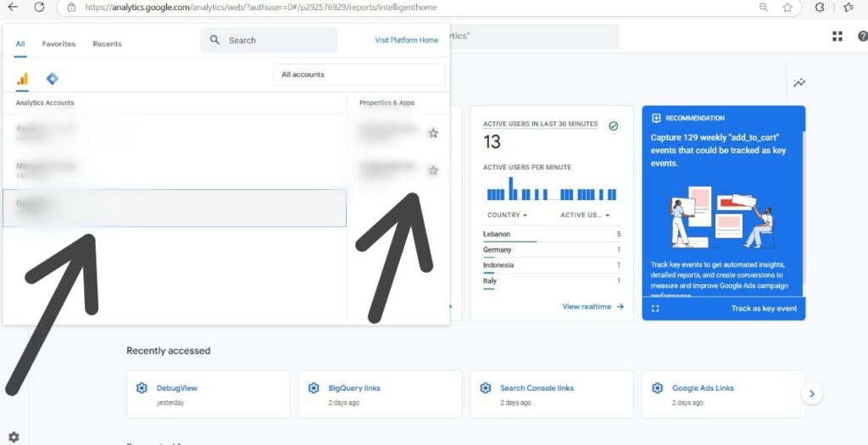Click the Italy country row

click(551, 281)
